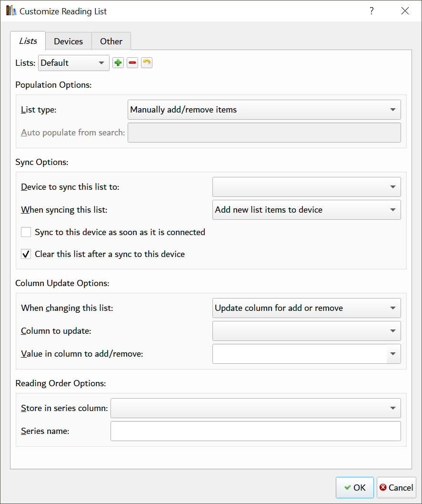
Task: Expand the When syncing this list dropdown
Action: [x=306, y=210]
